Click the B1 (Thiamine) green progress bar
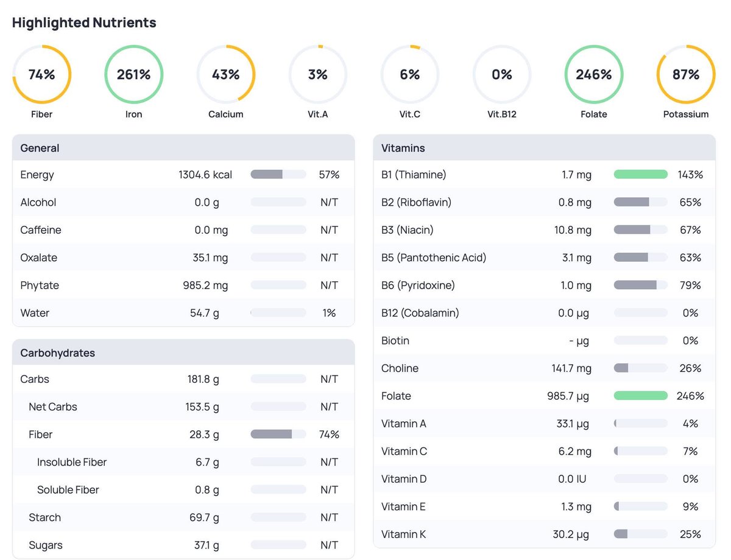This screenshot has width=731, height=560. pos(641,175)
